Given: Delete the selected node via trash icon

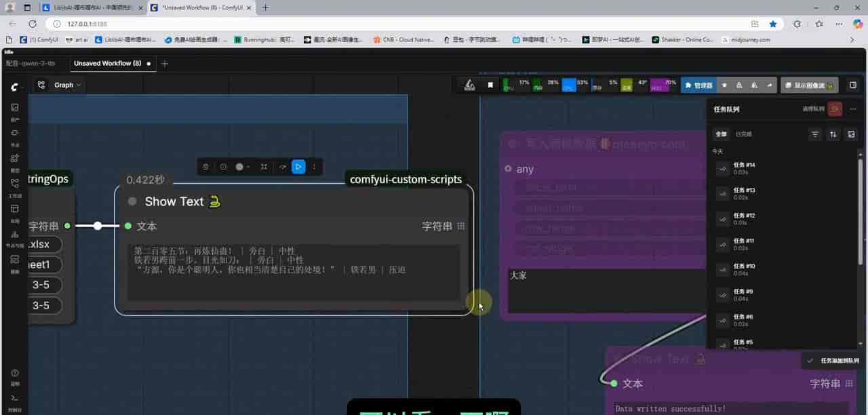Looking at the screenshot, I should pos(205,167).
